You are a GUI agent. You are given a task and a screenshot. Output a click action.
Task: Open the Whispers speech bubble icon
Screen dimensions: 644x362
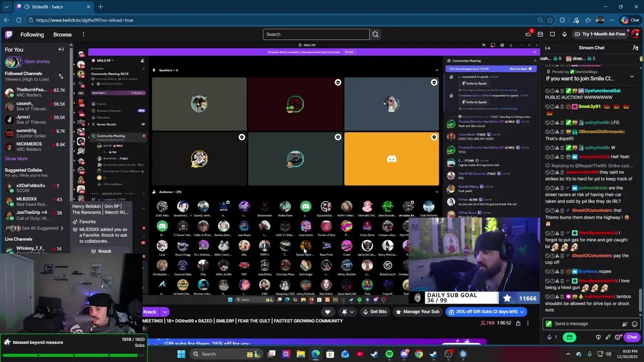(x=552, y=34)
